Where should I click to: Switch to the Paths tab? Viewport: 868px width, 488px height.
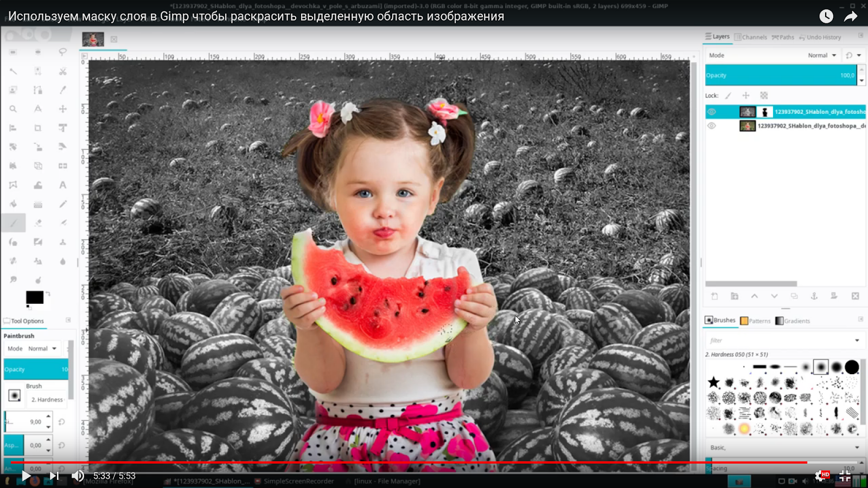[783, 37]
